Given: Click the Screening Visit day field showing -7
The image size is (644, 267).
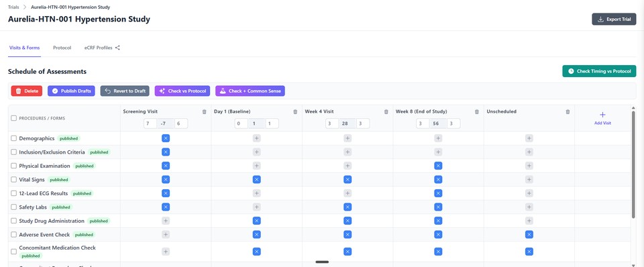Looking at the screenshot, I should pos(166,123).
